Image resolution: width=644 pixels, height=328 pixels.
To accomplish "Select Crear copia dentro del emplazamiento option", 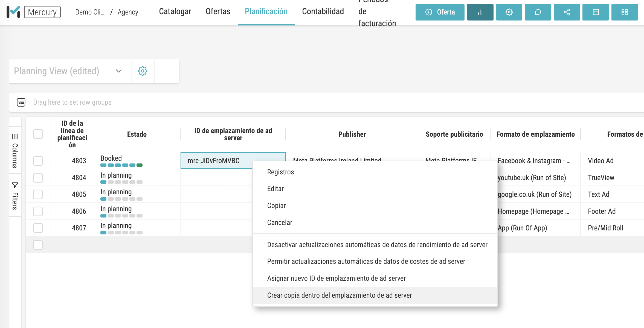I will click(339, 295).
